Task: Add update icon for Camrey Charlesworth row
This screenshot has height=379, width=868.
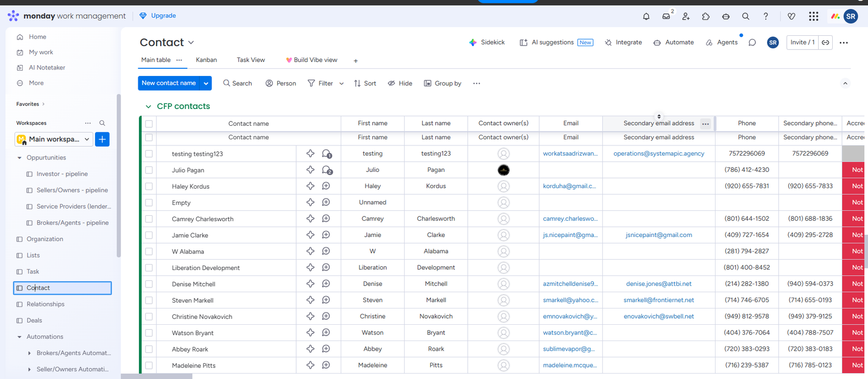Action: tap(326, 219)
